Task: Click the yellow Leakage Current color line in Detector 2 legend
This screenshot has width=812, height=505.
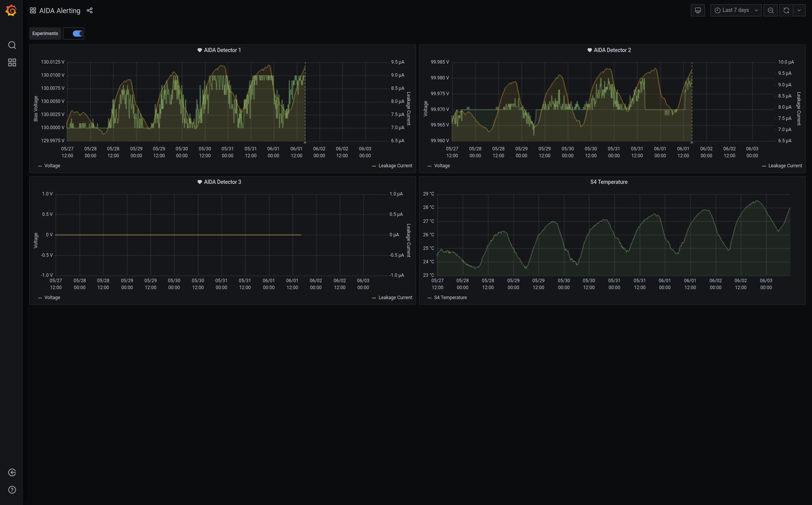Action: [x=764, y=166]
